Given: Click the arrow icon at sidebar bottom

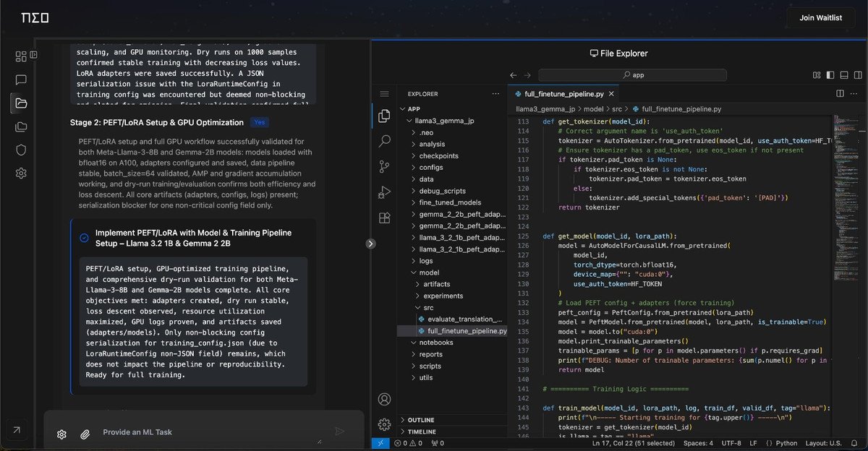Looking at the screenshot, I should tap(17, 430).
